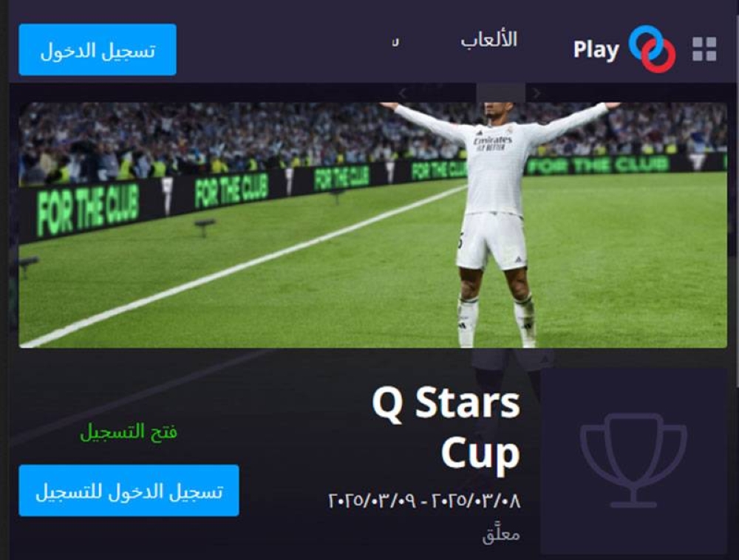The width and height of the screenshot is (739, 560).
Task: Click the dark slide indicator between the chevrons
Action: coord(500,93)
